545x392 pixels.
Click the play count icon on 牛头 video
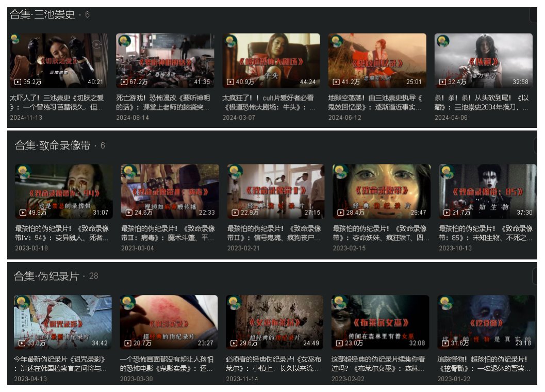[x=230, y=82]
